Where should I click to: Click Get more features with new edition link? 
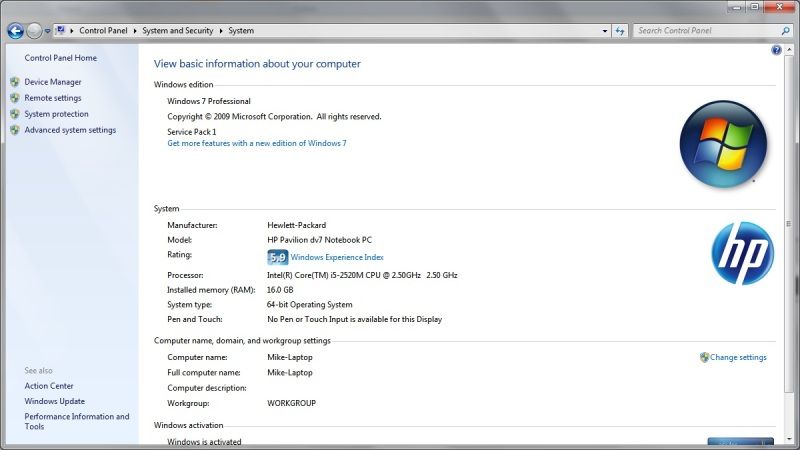point(257,143)
